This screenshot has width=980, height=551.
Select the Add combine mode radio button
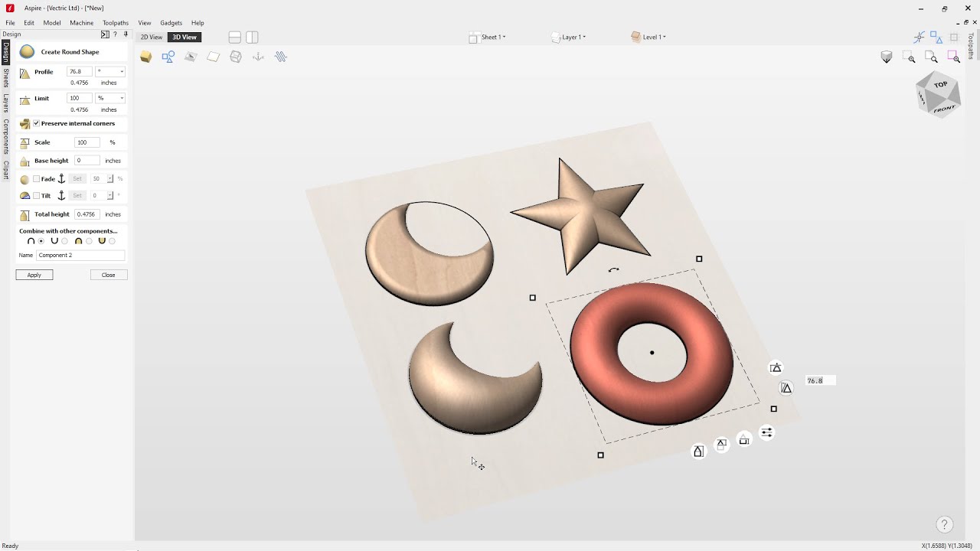[41, 241]
